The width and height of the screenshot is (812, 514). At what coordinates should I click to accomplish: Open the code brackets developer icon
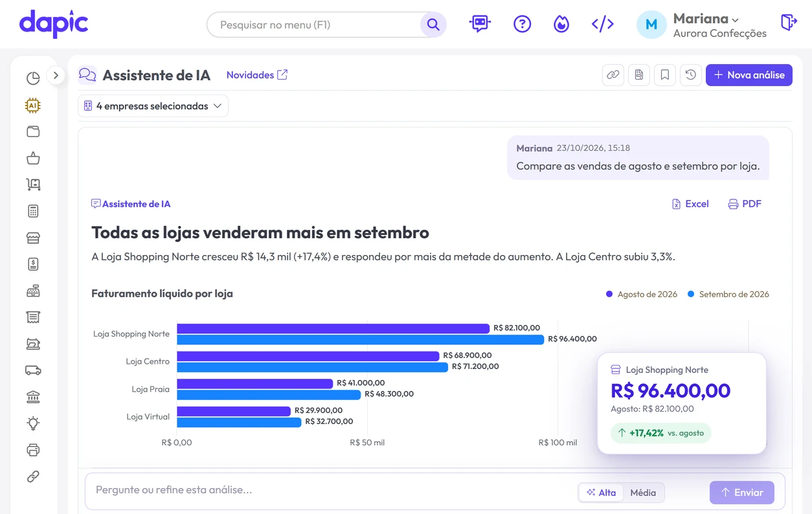tap(603, 24)
